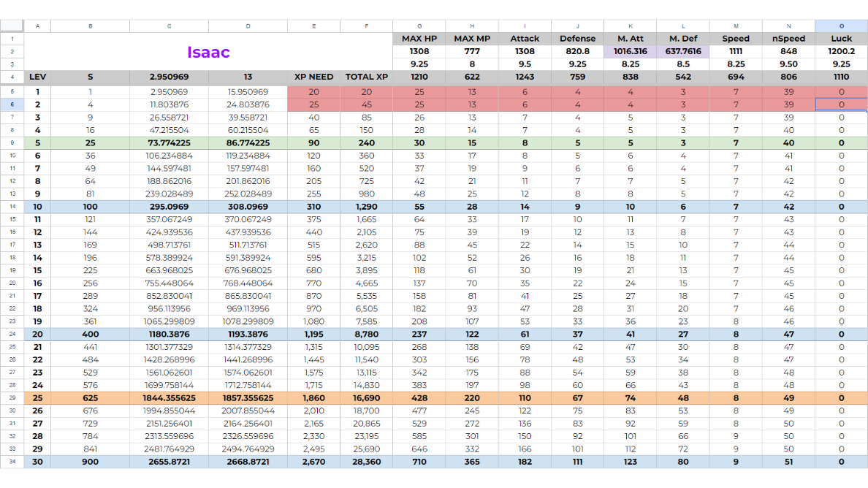Click the TOTAL XP header cell
Image resolution: width=868 pixels, height=488 pixels.
366,77
